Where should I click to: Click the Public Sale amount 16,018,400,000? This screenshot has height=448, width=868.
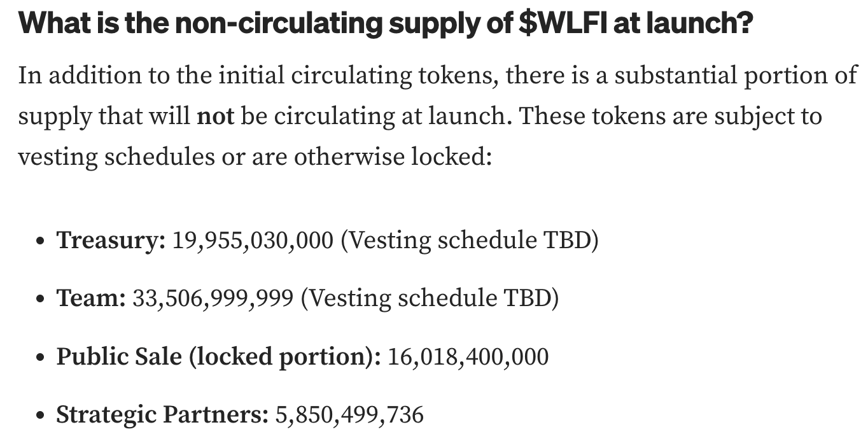(468, 357)
